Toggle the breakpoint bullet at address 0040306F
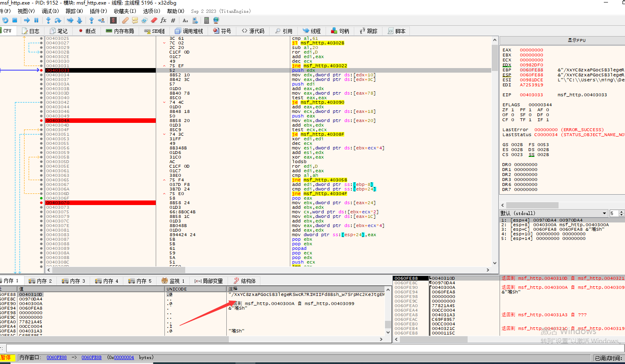 (x=41, y=198)
